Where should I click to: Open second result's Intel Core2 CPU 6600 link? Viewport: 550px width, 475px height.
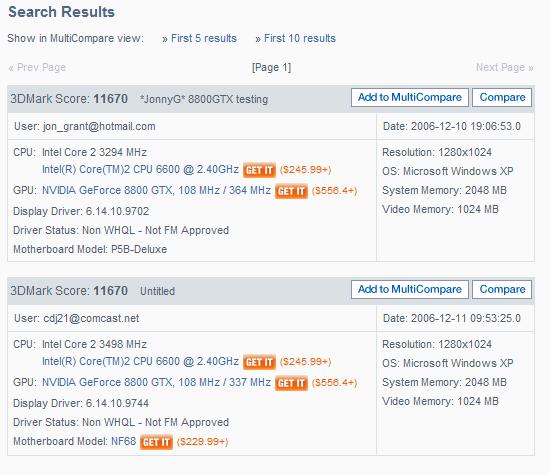tap(140, 361)
